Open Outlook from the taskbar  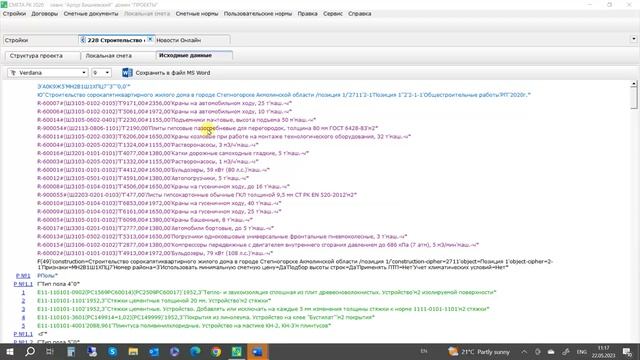pos(154,351)
